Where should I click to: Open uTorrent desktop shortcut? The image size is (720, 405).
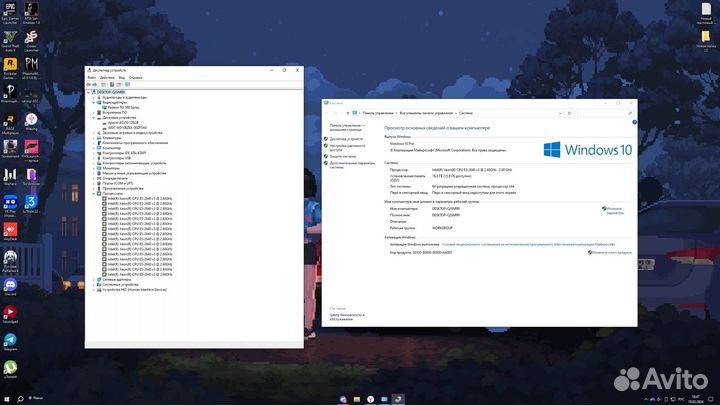tap(10, 370)
